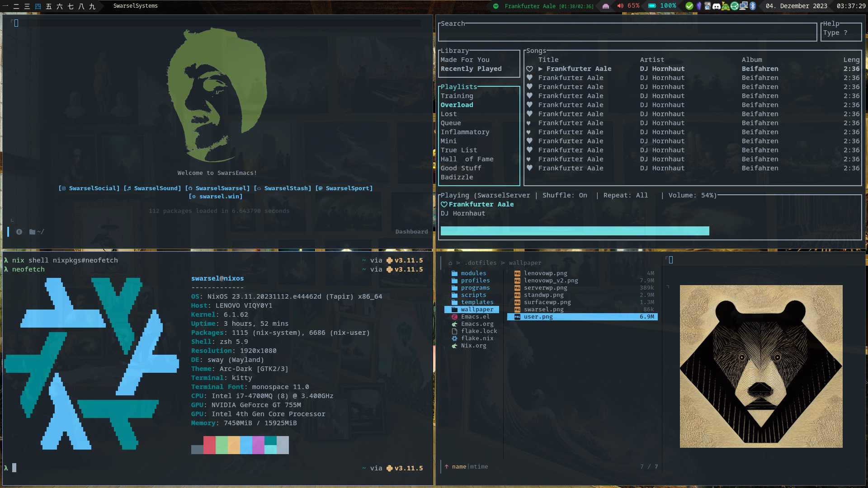Expand the templates folder entry

pyautogui.click(x=477, y=302)
